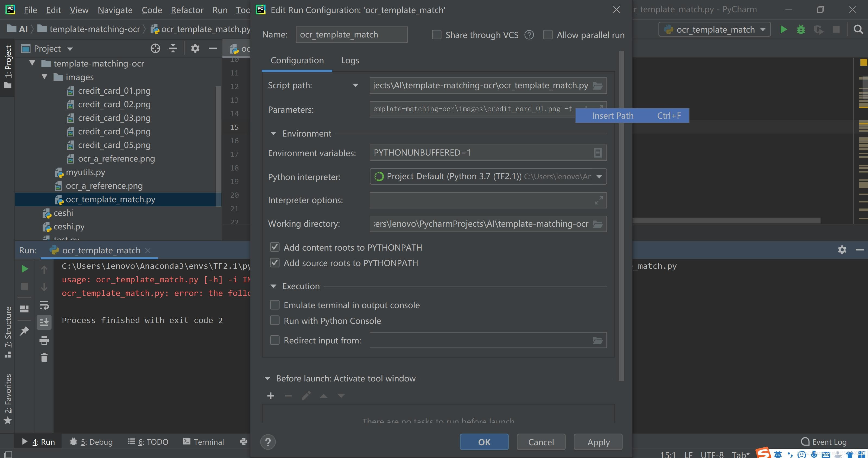Apply the run configuration changes

click(x=598, y=442)
